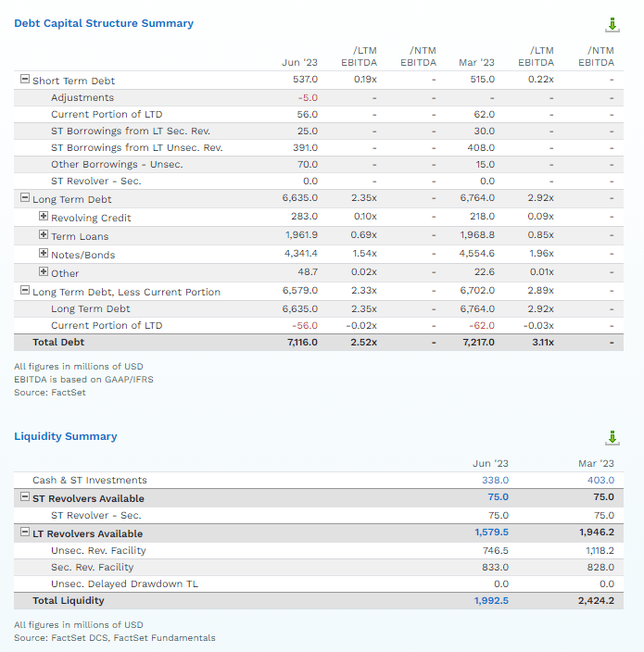Click the Debt Capital Structure Summary heading

[x=104, y=23]
